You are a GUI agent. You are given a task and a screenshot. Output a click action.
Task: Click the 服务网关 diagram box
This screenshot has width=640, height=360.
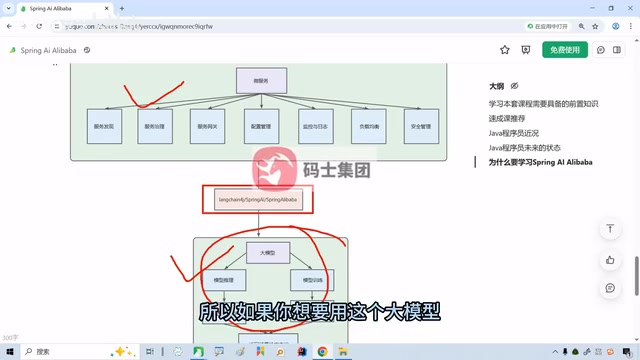tap(207, 126)
